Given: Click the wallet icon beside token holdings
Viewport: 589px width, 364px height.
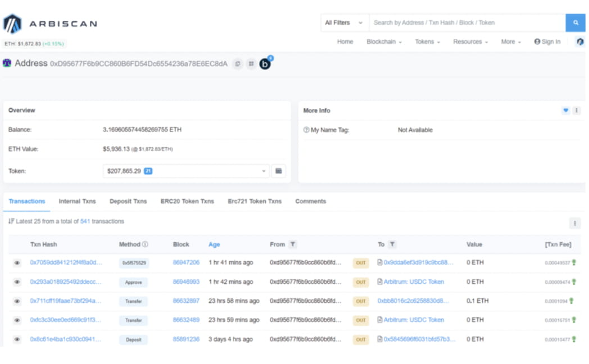Looking at the screenshot, I should 279,171.
